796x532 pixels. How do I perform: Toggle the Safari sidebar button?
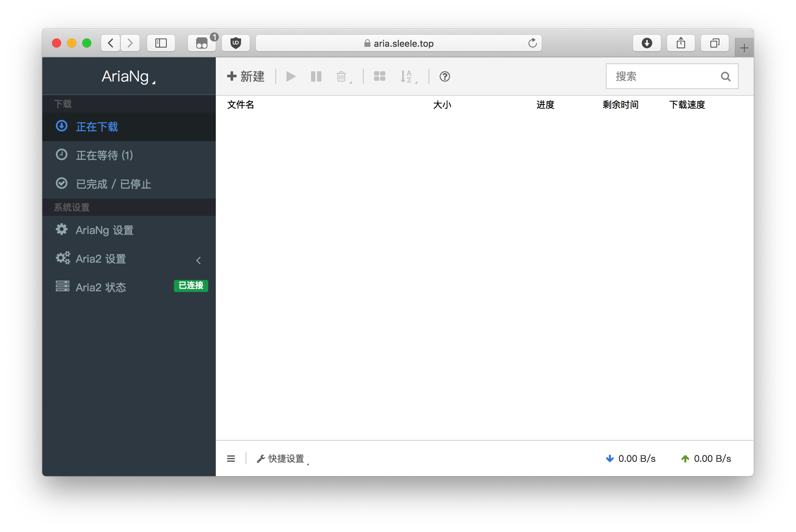pyautogui.click(x=161, y=43)
